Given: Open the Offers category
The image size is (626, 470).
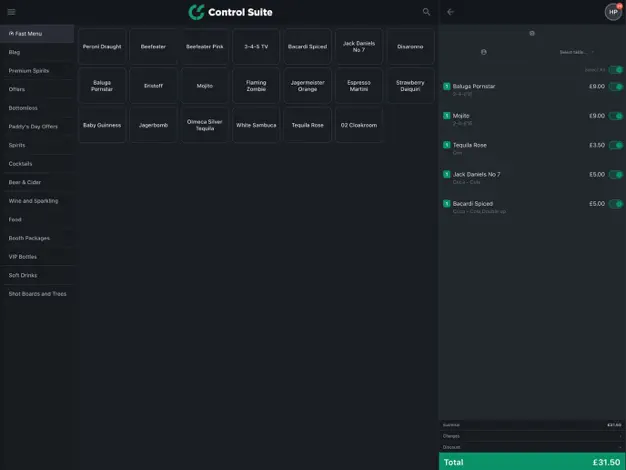Looking at the screenshot, I should pyautogui.click(x=37, y=89).
